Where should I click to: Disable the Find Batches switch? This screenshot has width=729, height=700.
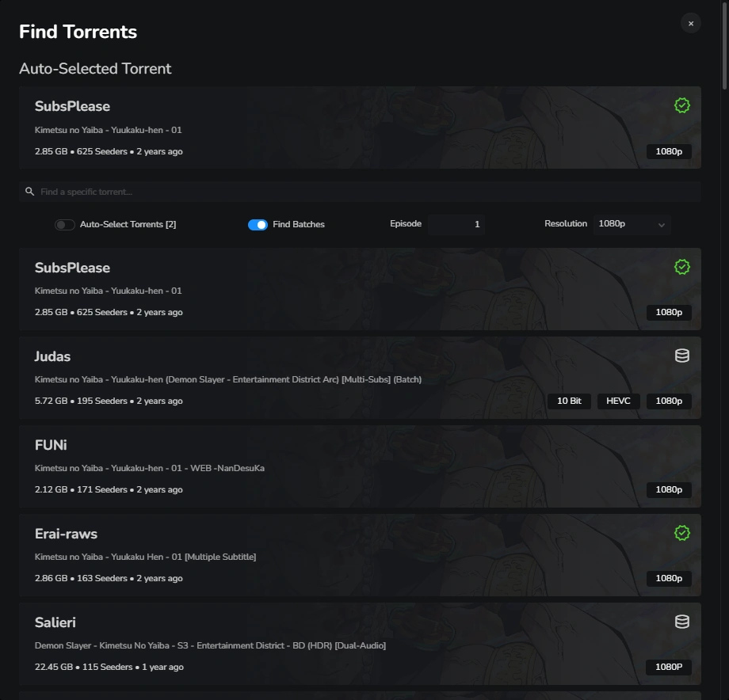coord(258,225)
